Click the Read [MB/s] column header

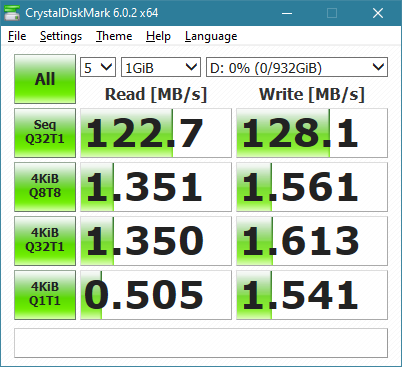click(156, 94)
